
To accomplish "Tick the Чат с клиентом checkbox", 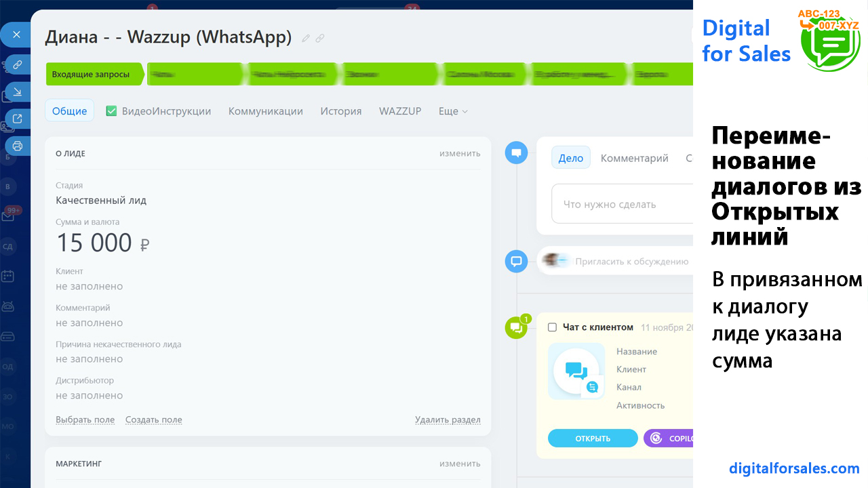I will click(x=552, y=327).
